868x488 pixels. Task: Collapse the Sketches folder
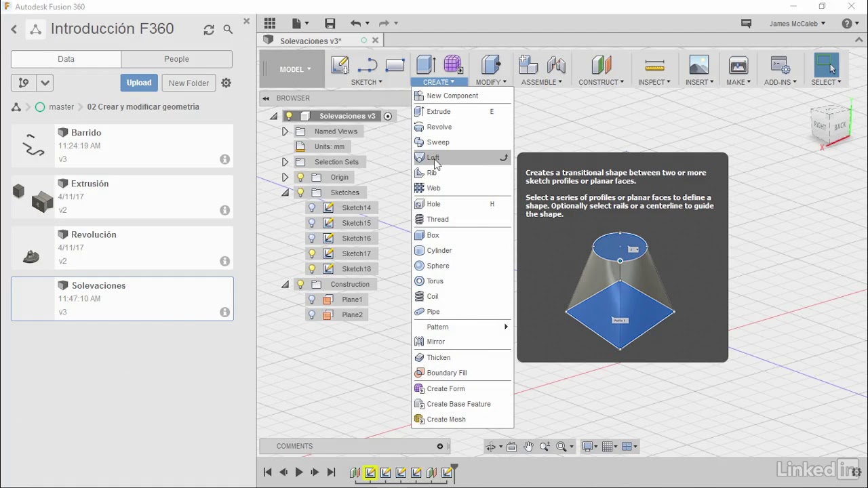[285, 192]
